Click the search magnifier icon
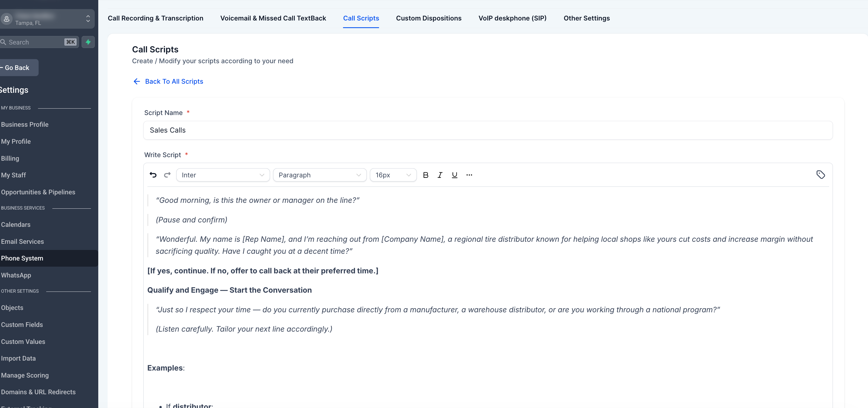 [x=4, y=42]
